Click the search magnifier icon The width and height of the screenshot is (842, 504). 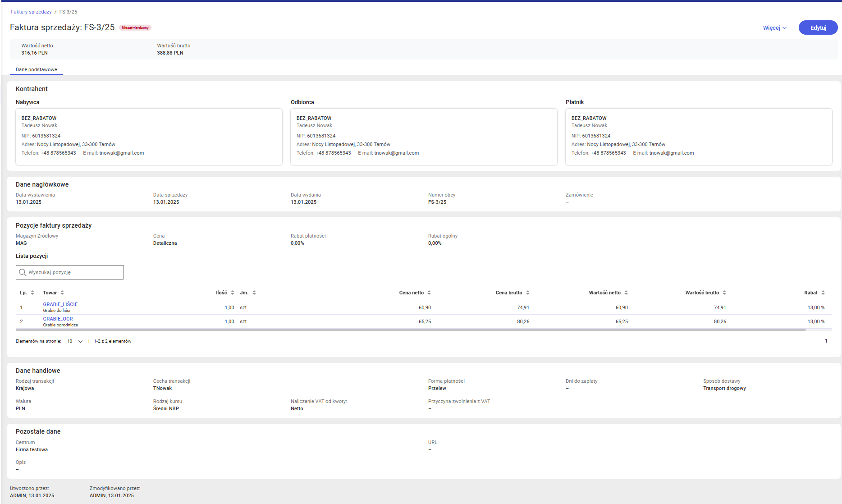click(x=23, y=272)
